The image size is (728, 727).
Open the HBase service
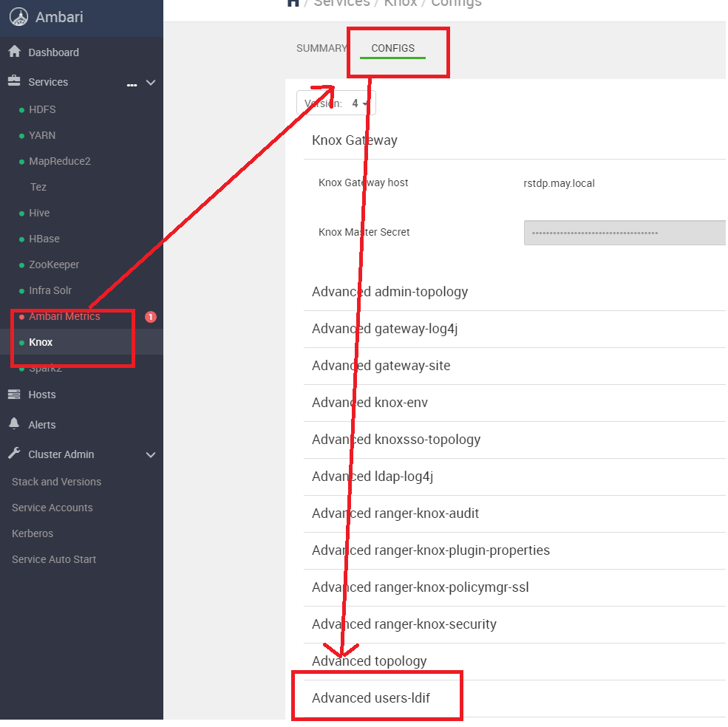coord(44,239)
